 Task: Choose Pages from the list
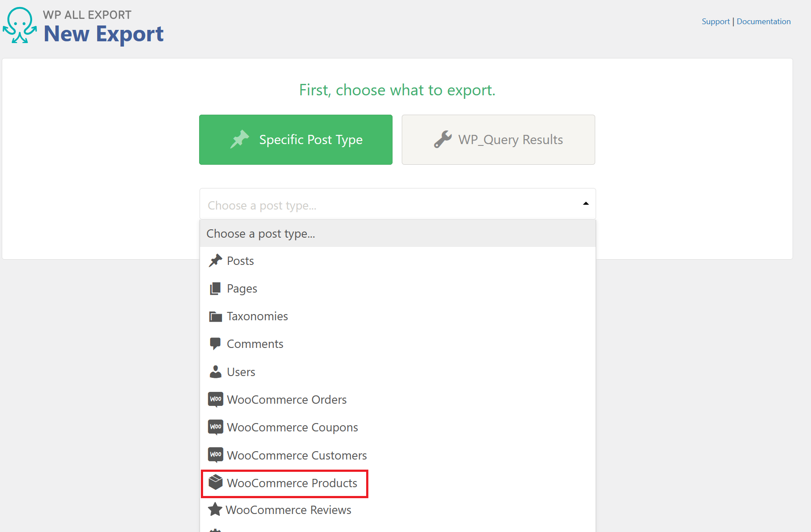click(398, 289)
